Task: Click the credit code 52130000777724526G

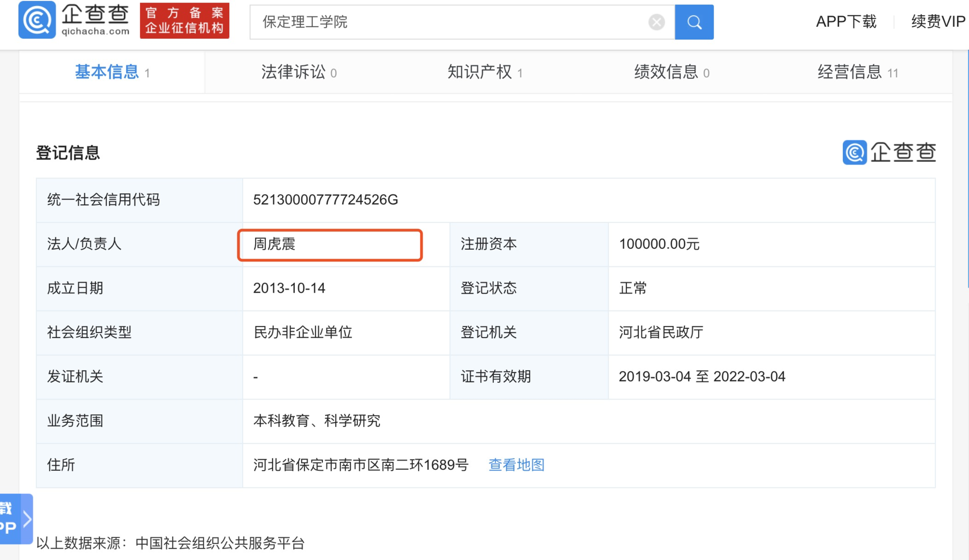Action: coord(326,200)
